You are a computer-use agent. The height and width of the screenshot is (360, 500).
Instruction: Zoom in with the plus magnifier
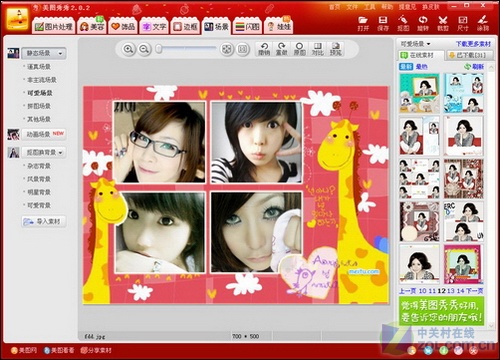(128, 49)
